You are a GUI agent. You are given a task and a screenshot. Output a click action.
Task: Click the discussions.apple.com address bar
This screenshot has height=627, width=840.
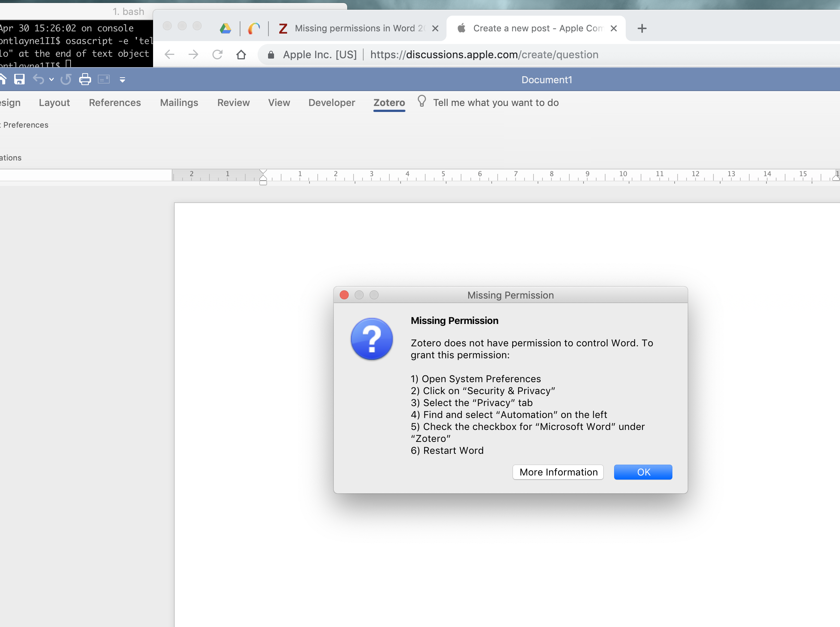(x=484, y=54)
